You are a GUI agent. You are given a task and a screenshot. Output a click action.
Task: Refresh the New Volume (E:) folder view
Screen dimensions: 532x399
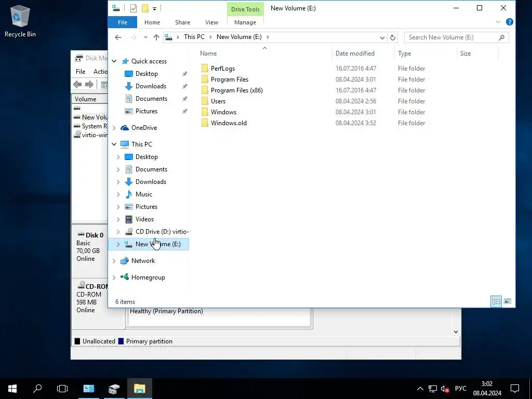pos(393,37)
